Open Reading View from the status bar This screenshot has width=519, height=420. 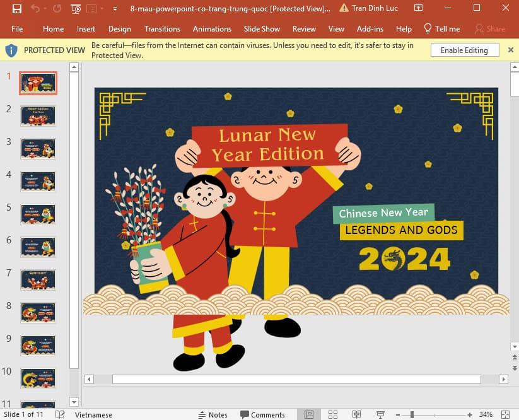click(x=357, y=414)
